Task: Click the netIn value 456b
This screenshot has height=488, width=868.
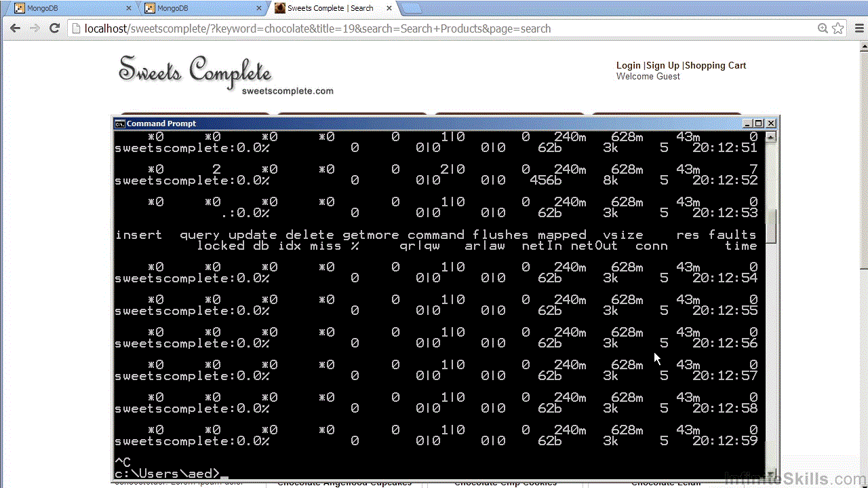Action: tap(546, 181)
